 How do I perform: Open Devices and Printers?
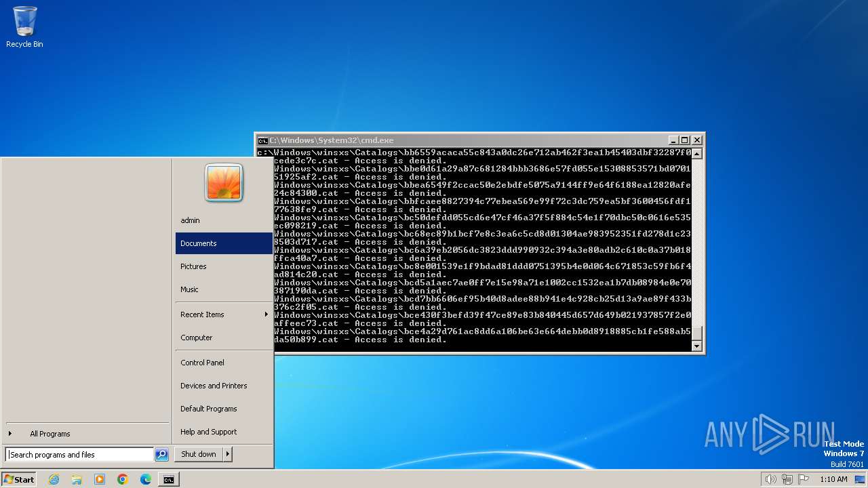pos(224,386)
